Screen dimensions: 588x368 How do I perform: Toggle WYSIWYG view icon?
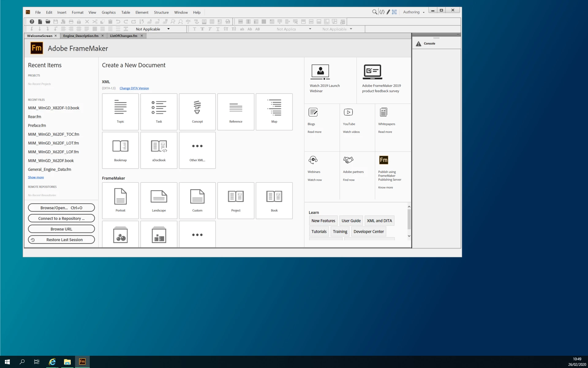[394, 12]
